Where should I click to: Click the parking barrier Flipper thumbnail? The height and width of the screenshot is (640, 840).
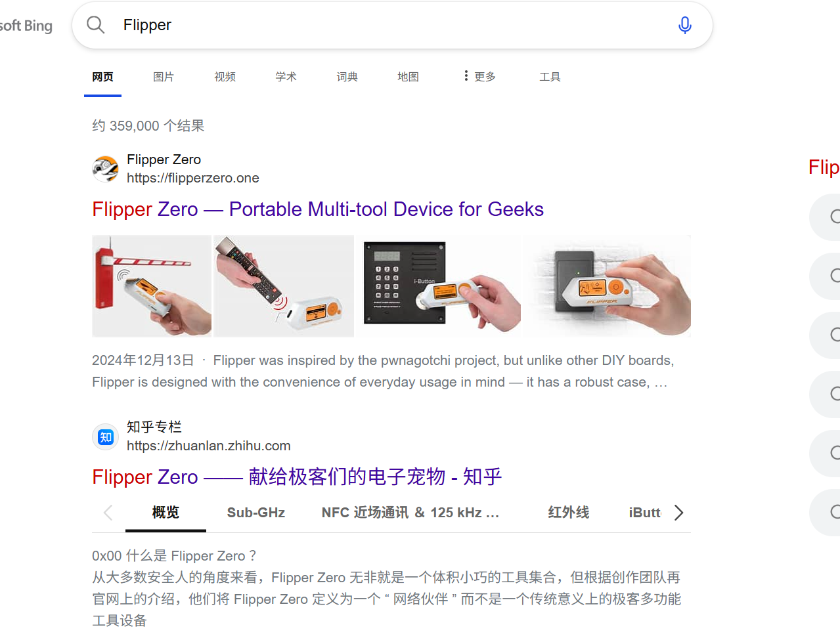(152, 286)
